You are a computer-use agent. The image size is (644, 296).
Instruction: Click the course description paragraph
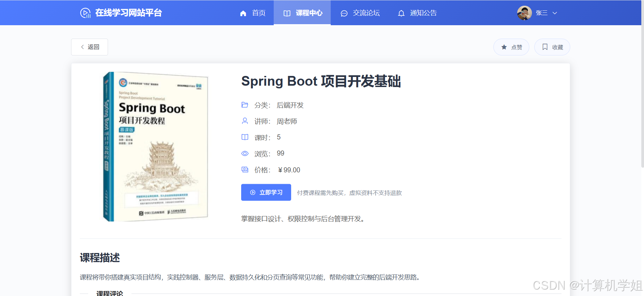pos(250,277)
